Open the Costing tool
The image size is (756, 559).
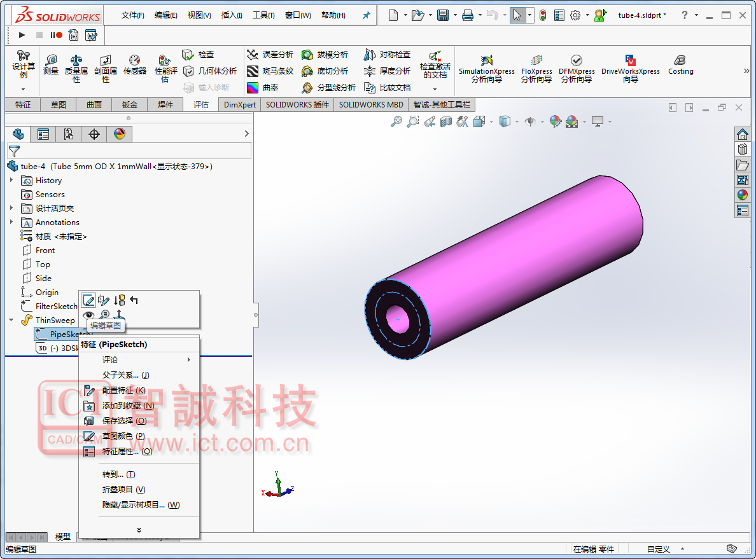pyautogui.click(x=680, y=65)
